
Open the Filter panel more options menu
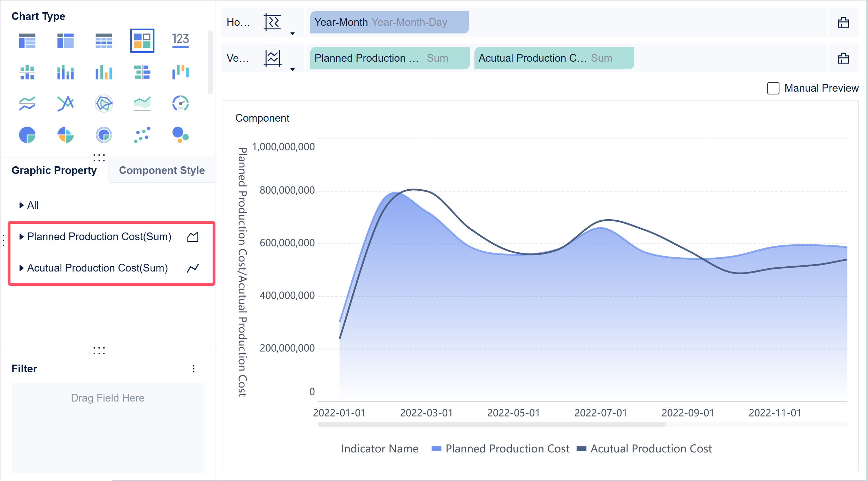pyautogui.click(x=193, y=369)
